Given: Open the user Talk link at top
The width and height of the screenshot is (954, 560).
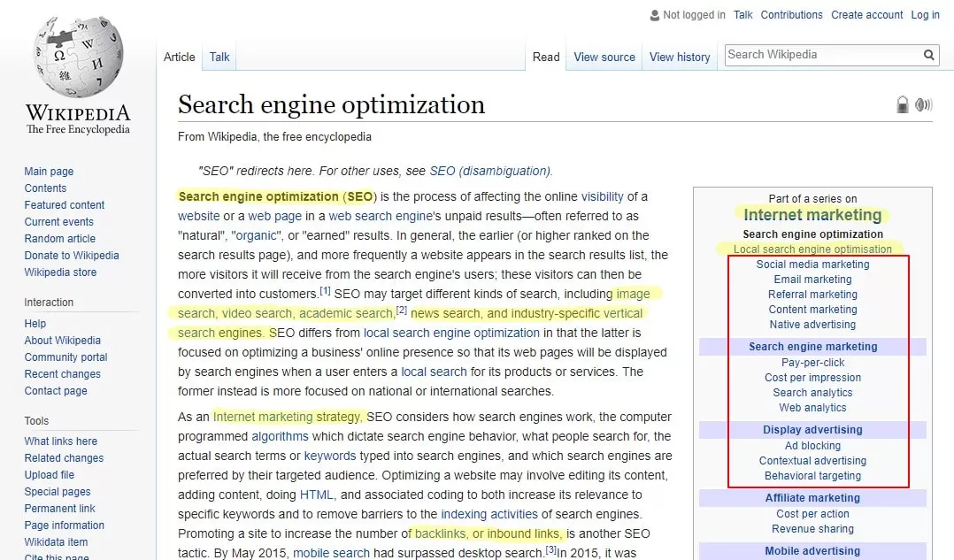Looking at the screenshot, I should pyautogui.click(x=742, y=14).
